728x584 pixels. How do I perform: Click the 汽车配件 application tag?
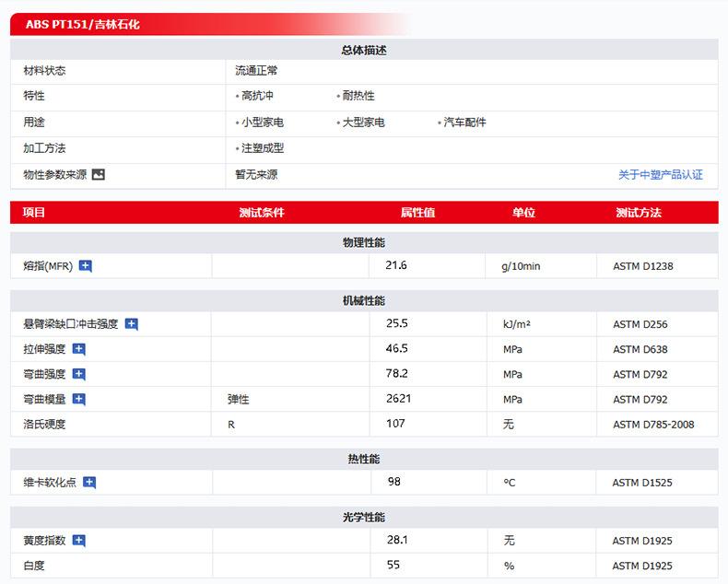tap(464, 122)
